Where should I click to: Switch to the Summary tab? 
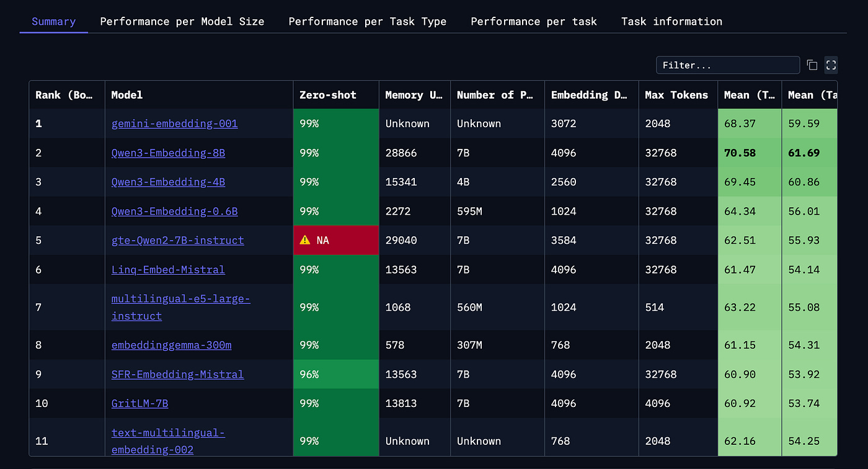tap(53, 21)
